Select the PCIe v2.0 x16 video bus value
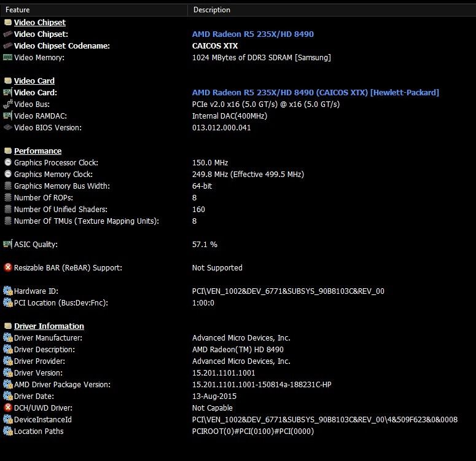The width and height of the screenshot is (476, 461). (x=265, y=104)
